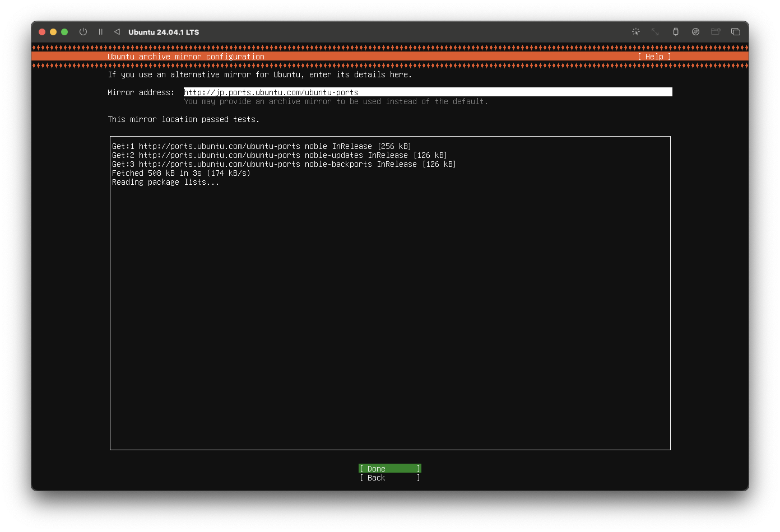Viewport: 780px width, 532px height.
Task: Open the removable drives menu
Action: pyautogui.click(x=695, y=32)
